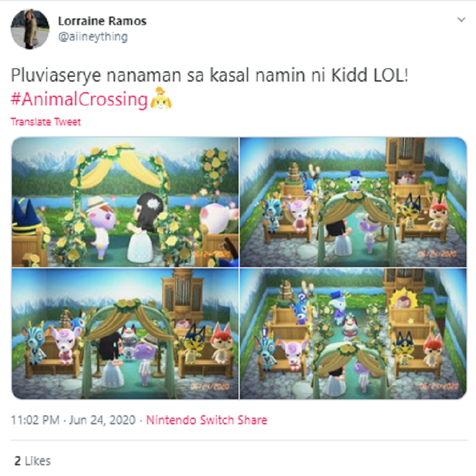Open bottom-right photo with surprised villagers
This screenshot has height=476, width=476.
point(353,334)
